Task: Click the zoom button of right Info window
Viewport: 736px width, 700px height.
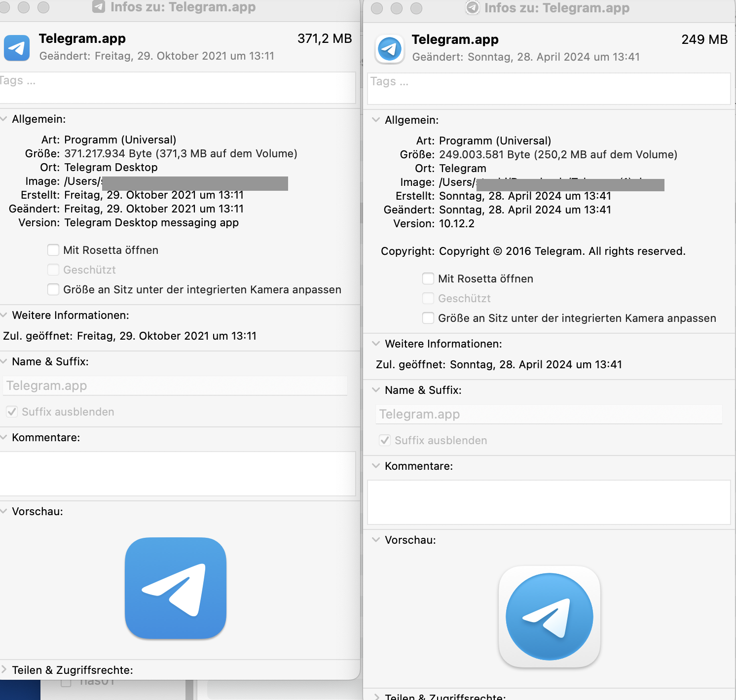Action: point(416,8)
